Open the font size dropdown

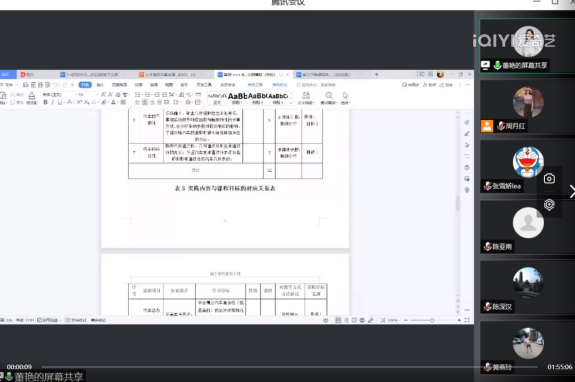[x=86, y=95]
